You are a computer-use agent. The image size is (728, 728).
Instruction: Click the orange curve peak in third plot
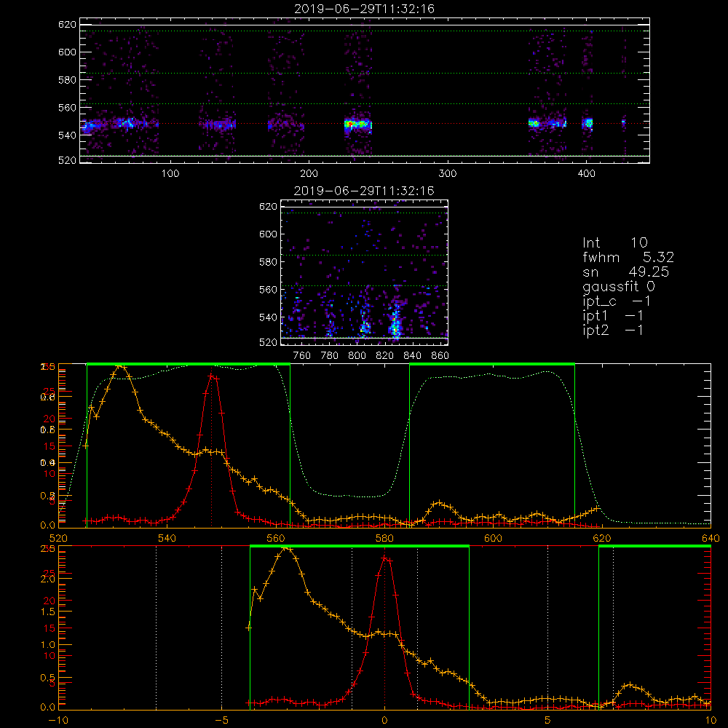tap(121, 366)
